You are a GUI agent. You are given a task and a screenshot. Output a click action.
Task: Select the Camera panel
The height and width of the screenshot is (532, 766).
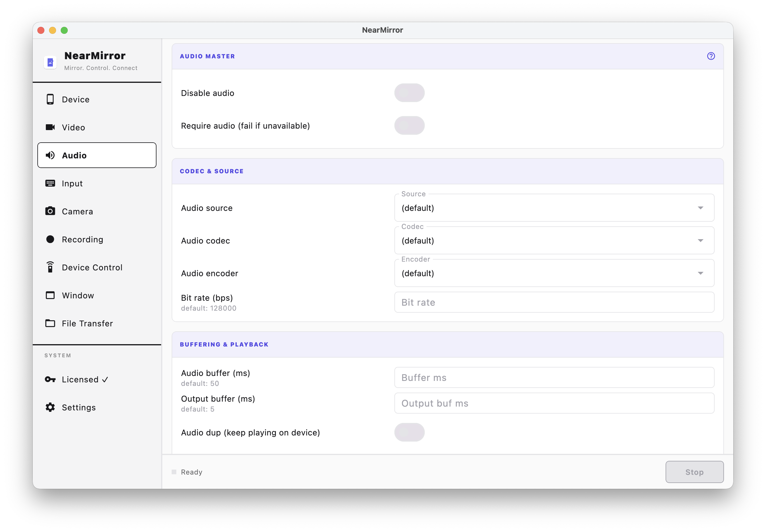[x=77, y=211]
